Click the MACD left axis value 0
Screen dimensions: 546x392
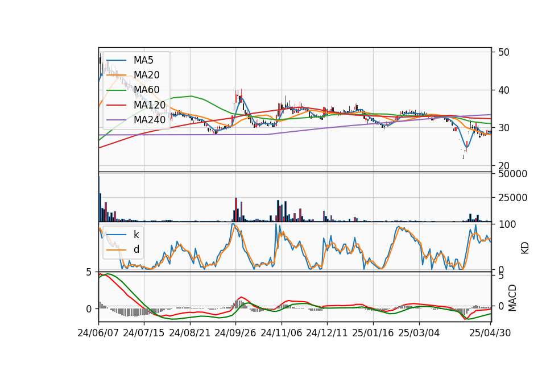pyautogui.click(x=89, y=309)
